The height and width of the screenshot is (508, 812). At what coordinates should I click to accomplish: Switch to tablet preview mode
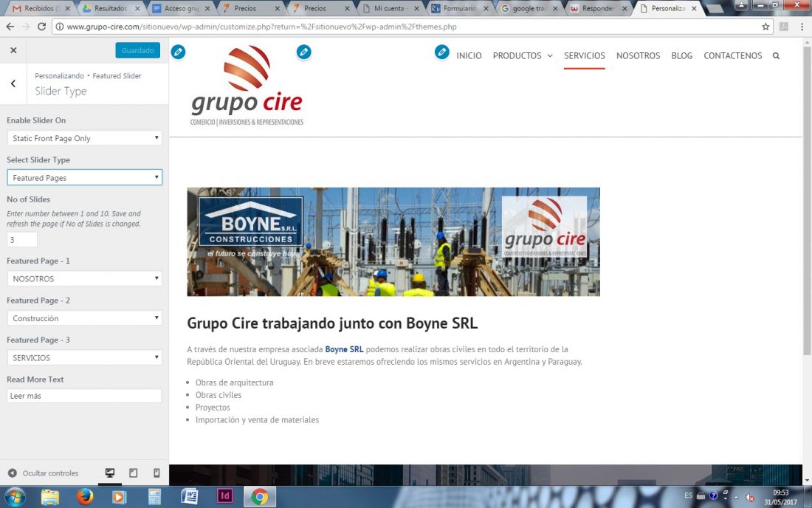(x=133, y=473)
